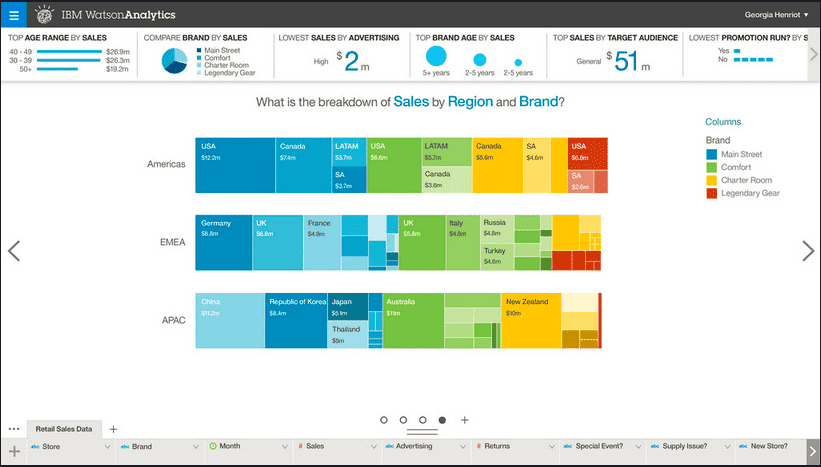821x467 pixels.
Task: Select fourth filled page indicator dot
Action: 442,420
